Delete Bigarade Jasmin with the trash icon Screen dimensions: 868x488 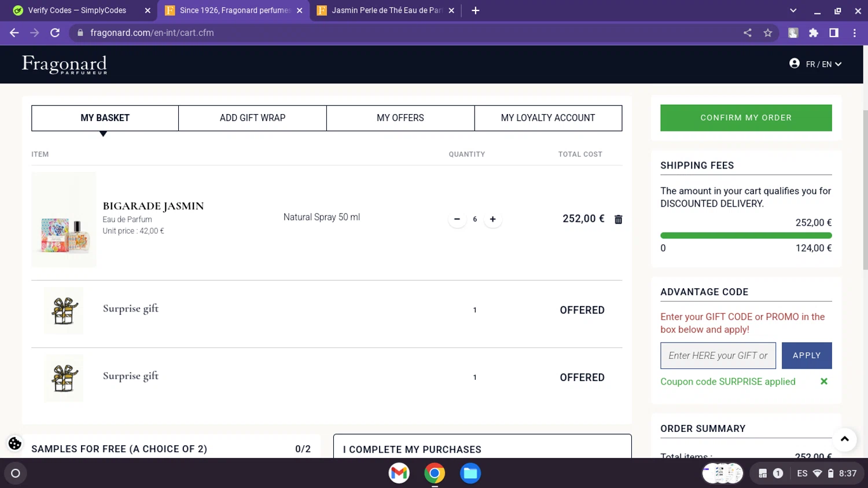(618, 219)
